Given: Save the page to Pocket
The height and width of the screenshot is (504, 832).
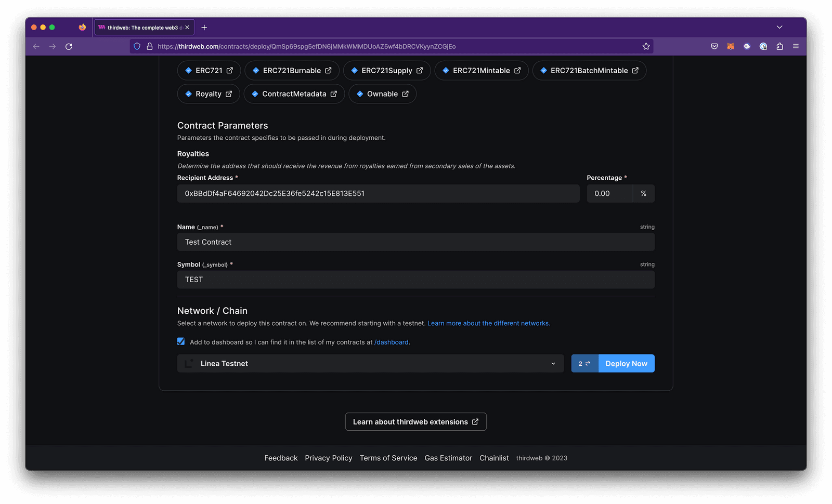Looking at the screenshot, I should 714,46.
